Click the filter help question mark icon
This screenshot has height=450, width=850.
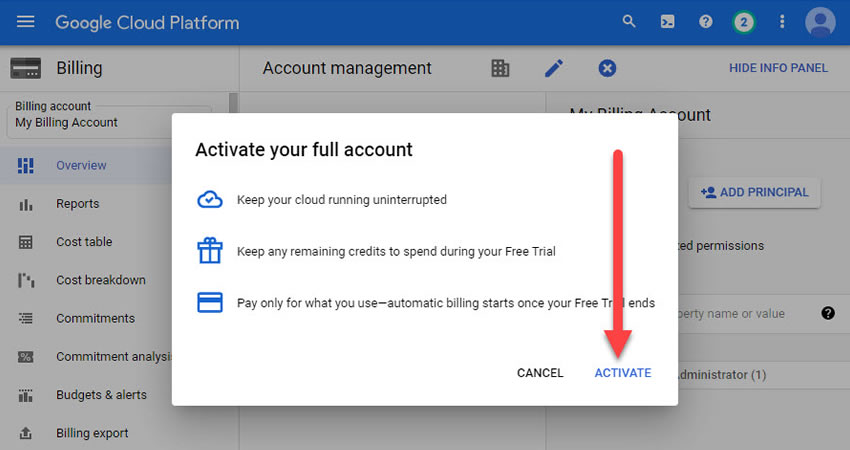click(828, 313)
